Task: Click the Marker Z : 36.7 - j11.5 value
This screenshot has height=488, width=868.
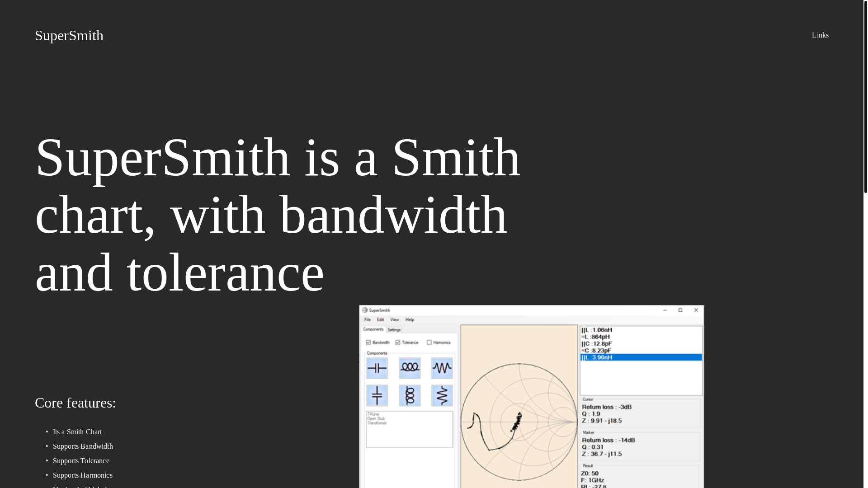Action: tap(602, 454)
